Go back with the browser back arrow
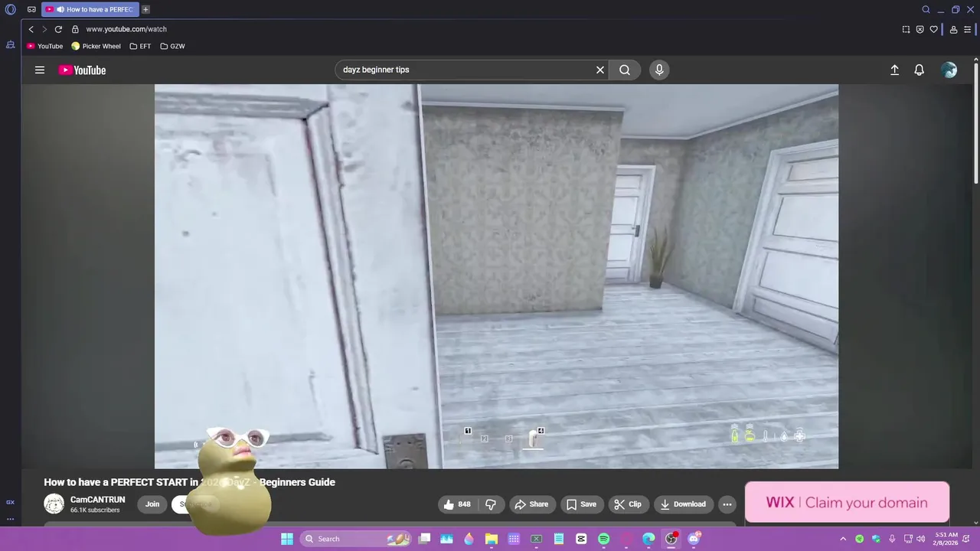Screen dimensions: 980x551 [31, 29]
